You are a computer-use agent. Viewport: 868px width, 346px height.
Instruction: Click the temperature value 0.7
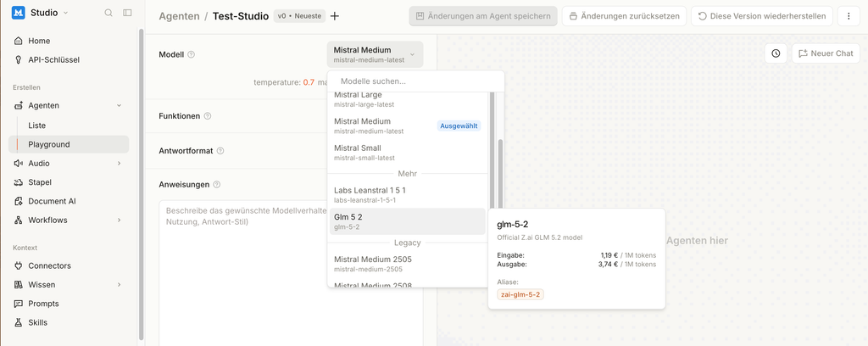tap(309, 82)
